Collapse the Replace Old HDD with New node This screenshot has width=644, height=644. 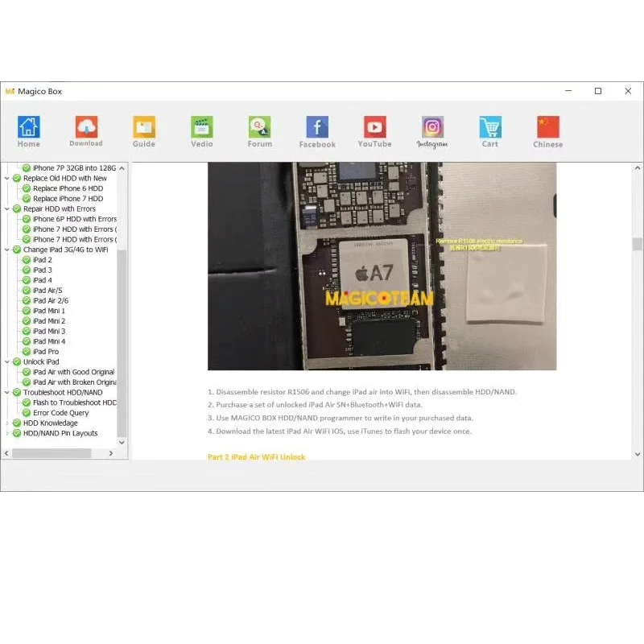(7, 178)
